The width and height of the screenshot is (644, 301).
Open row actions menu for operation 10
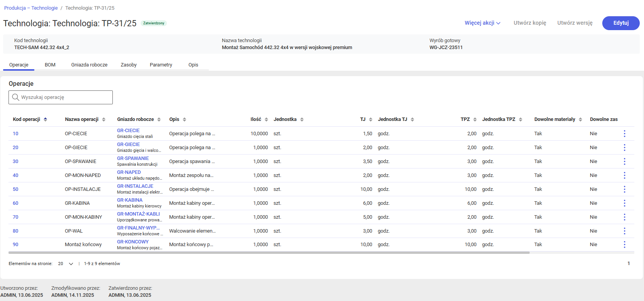click(x=624, y=134)
